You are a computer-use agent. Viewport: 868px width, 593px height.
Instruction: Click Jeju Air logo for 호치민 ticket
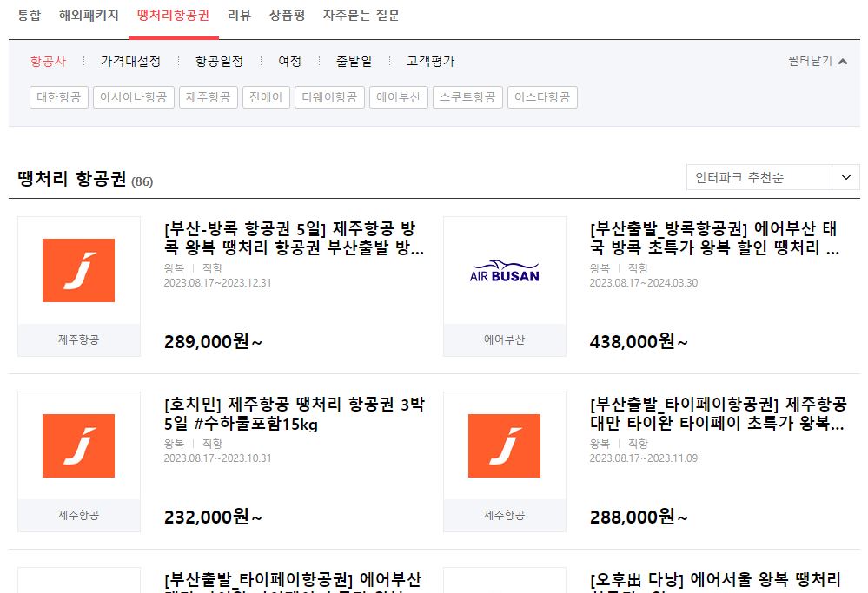78,446
